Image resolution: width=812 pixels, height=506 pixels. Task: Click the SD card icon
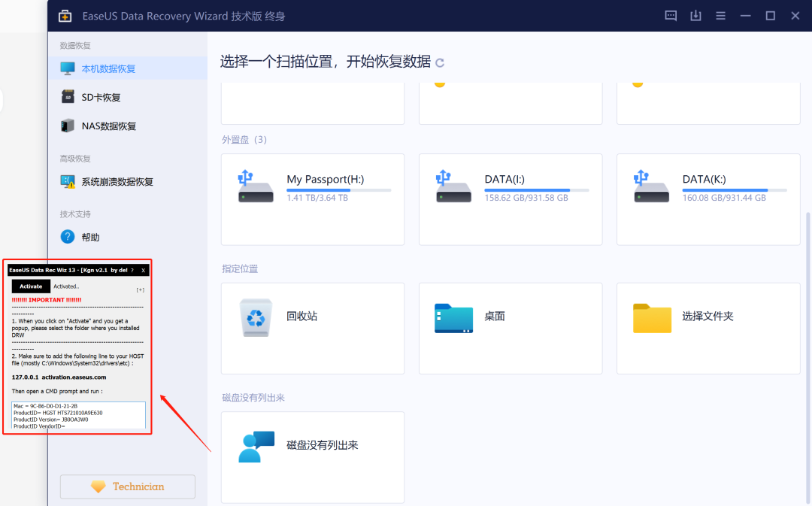tap(68, 97)
